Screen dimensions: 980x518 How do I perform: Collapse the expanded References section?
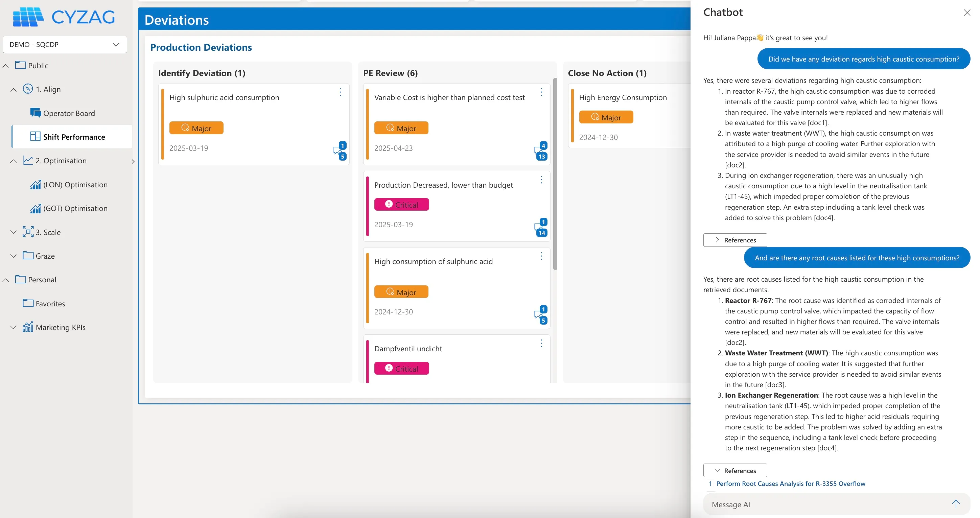(x=735, y=470)
